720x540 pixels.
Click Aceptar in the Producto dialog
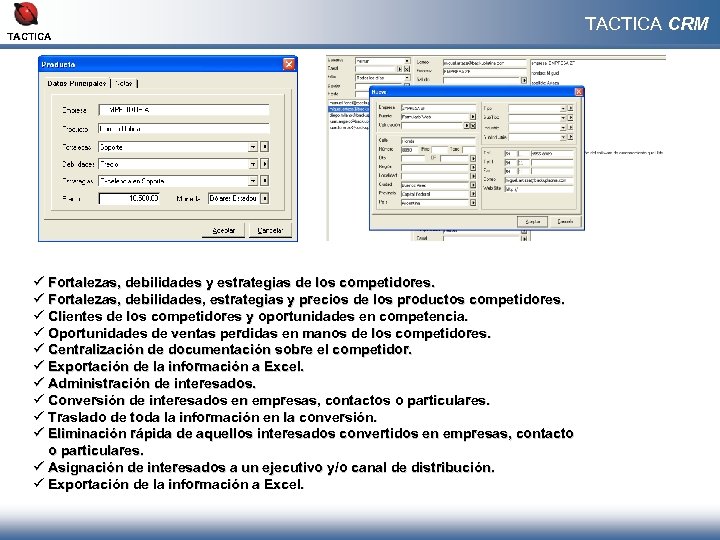(x=224, y=231)
